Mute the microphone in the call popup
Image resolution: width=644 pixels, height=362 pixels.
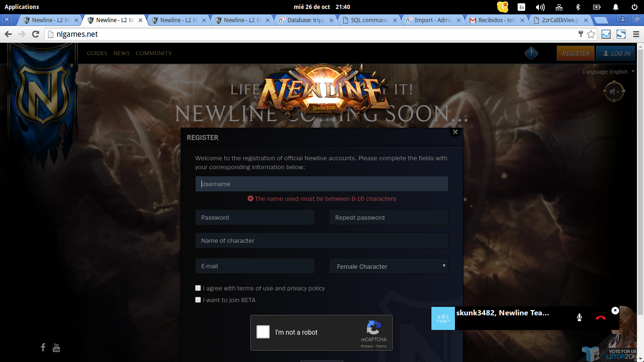(x=579, y=317)
